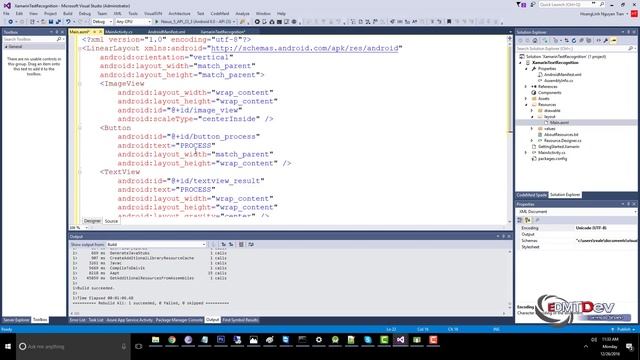The height and width of the screenshot is (360, 640).
Task: Switch to the Error List tab
Action: (77, 320)
